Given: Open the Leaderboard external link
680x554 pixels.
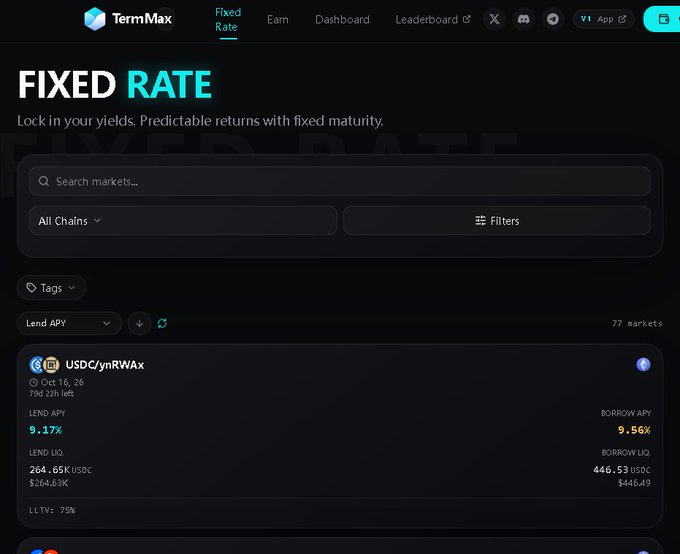Looking at the screenshot, I should [x=432, y=20].
